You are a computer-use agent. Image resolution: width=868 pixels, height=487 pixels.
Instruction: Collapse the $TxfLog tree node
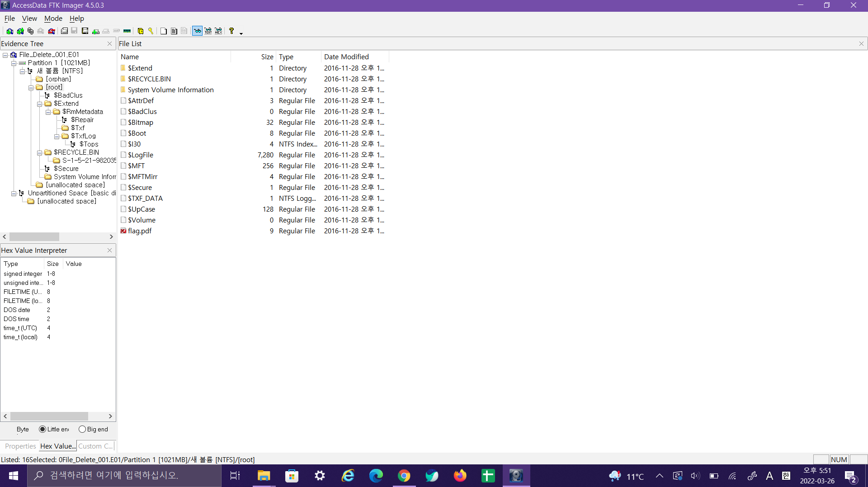point(57,137)
